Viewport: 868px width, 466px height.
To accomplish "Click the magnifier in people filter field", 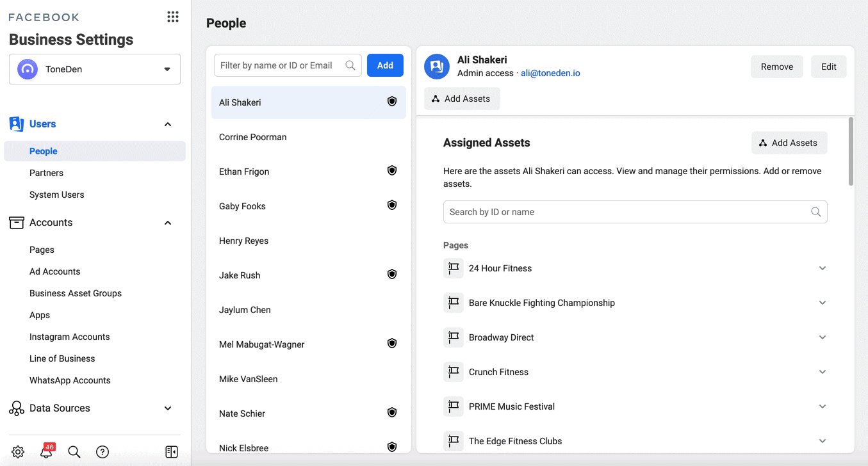I will pos(350,65).
